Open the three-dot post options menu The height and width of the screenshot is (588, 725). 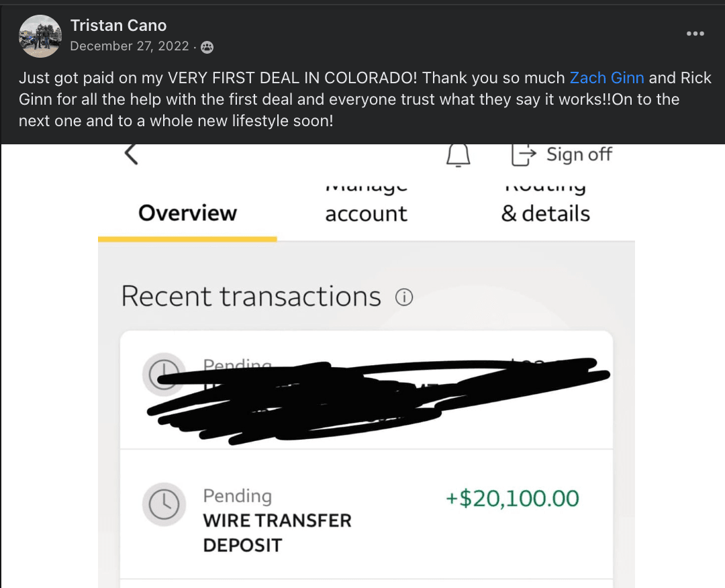tap(695, 34)
